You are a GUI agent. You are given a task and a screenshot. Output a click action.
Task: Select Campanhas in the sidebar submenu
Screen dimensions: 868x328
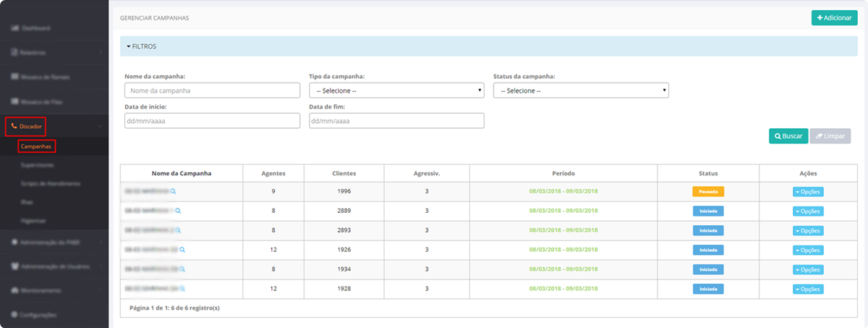coord(36,146)
